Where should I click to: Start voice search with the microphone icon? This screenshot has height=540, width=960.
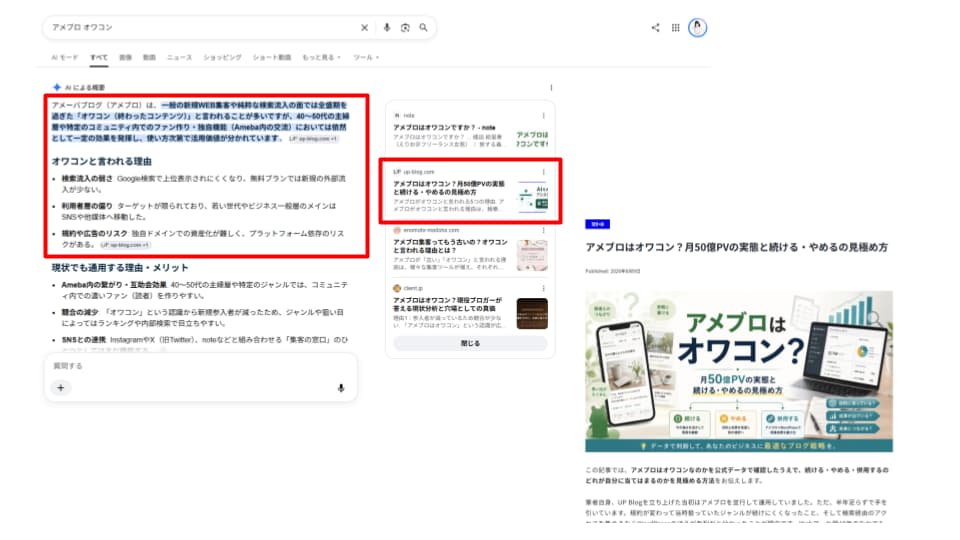click(387, 28)
